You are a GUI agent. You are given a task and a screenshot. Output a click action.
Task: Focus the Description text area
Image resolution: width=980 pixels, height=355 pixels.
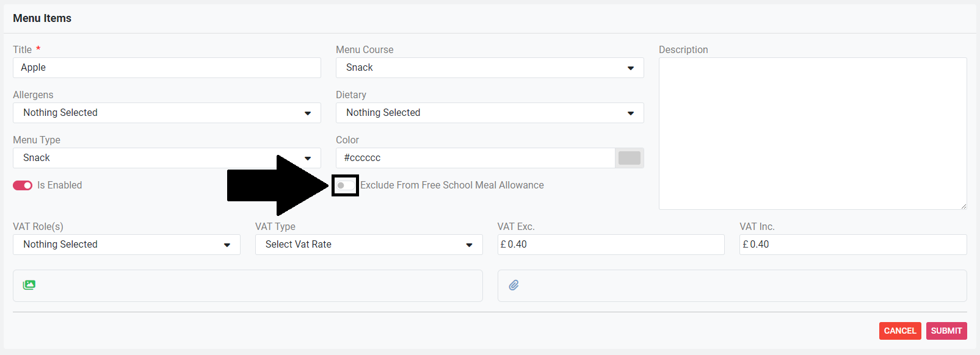pos(812,134)
